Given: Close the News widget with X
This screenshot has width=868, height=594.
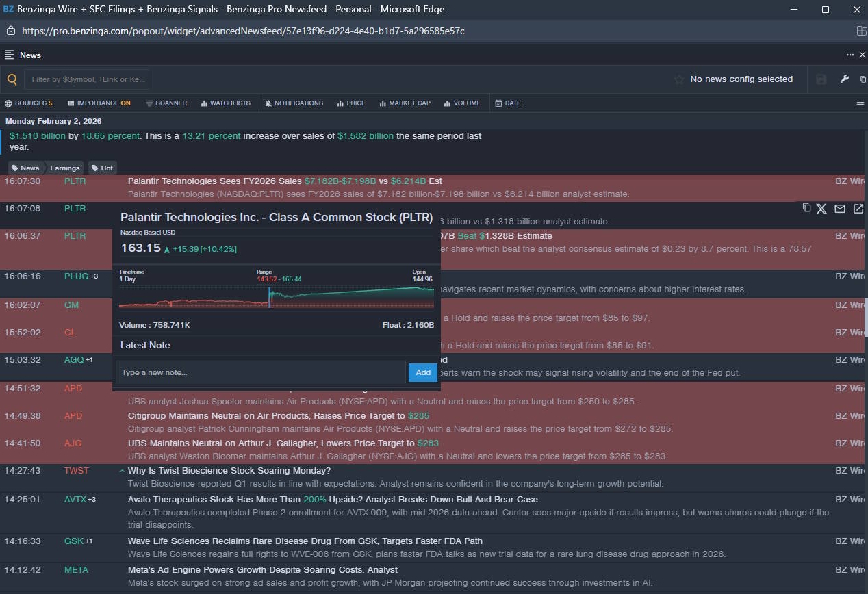Looking at the screenshot, I should pos(863,55).
